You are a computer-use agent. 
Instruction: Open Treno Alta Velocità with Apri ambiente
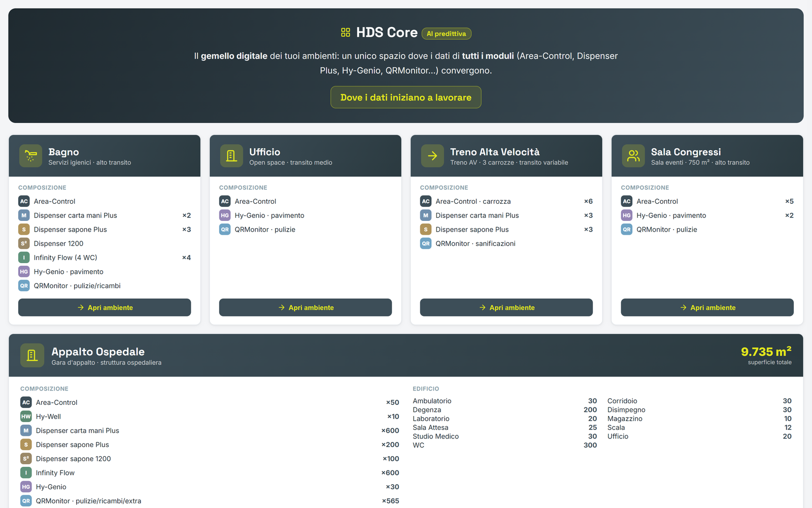tap(506, 307)
